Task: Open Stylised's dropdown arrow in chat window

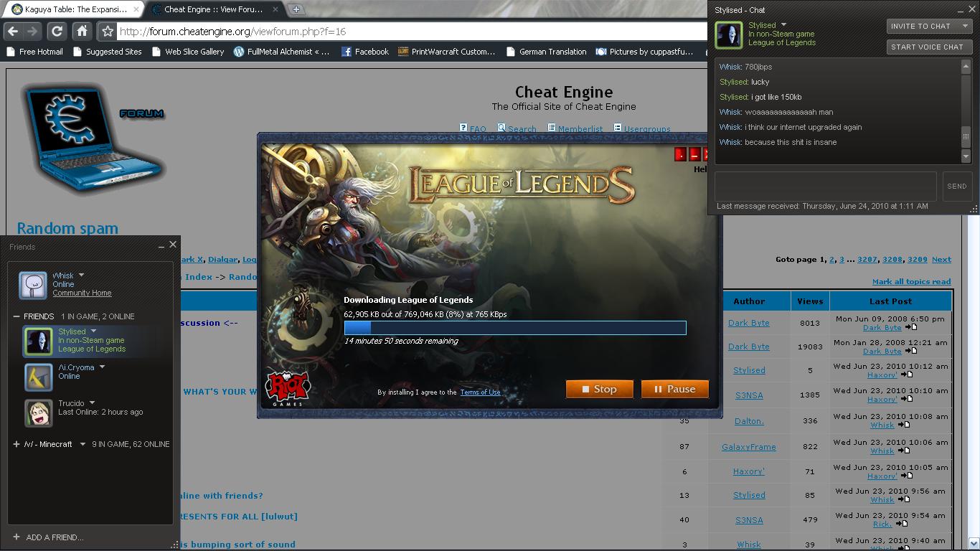Action: [x=783, y=25]
